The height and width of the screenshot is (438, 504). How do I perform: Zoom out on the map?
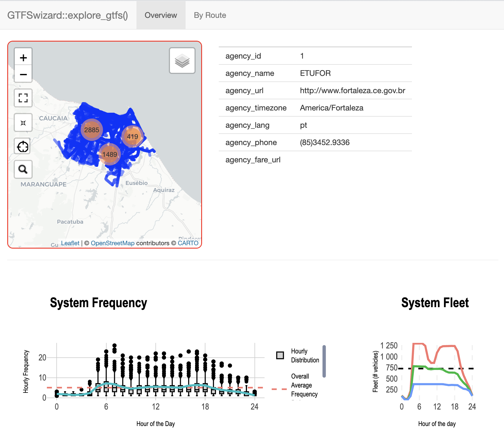point(23,74)
